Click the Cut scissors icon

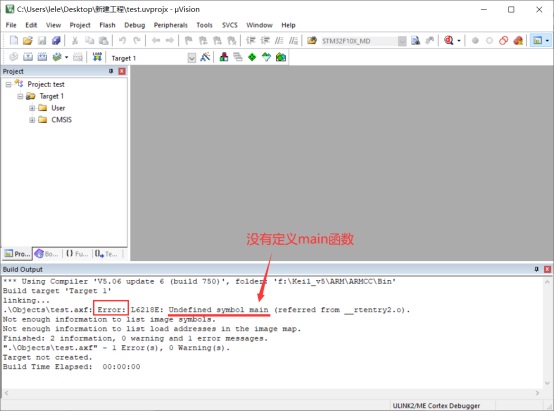tap(75, 40)
